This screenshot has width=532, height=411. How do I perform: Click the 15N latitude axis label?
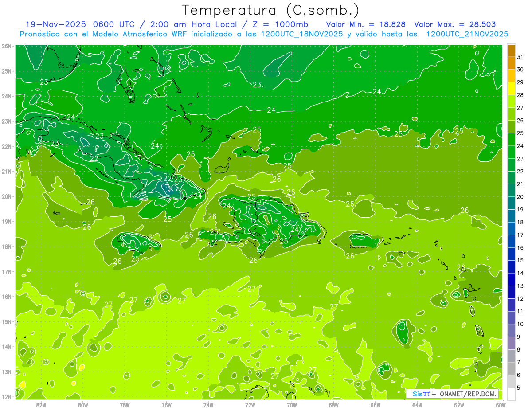7,322
